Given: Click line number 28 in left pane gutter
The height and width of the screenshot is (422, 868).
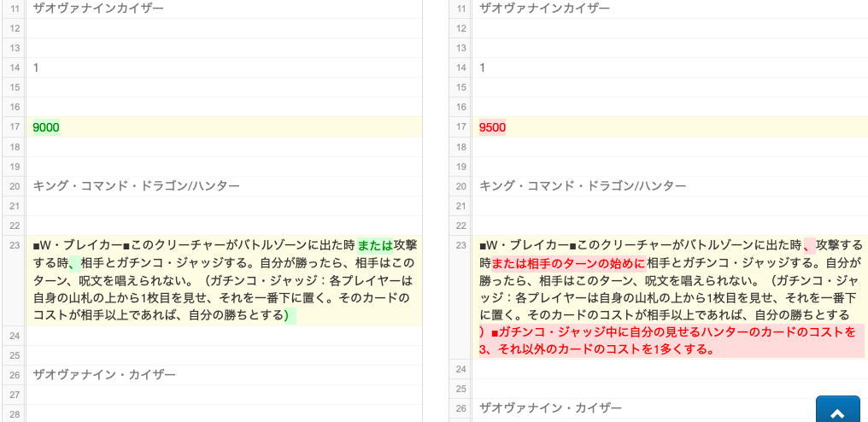Looking at the screenshot, I should coord(15,413).
